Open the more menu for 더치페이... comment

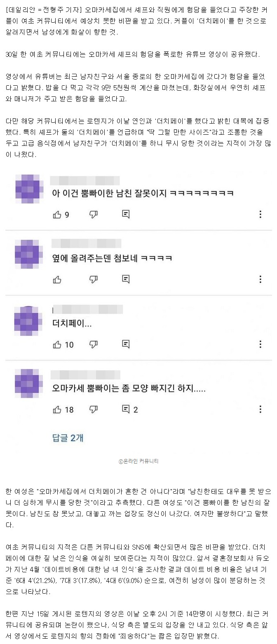click(x=260, y=344)
